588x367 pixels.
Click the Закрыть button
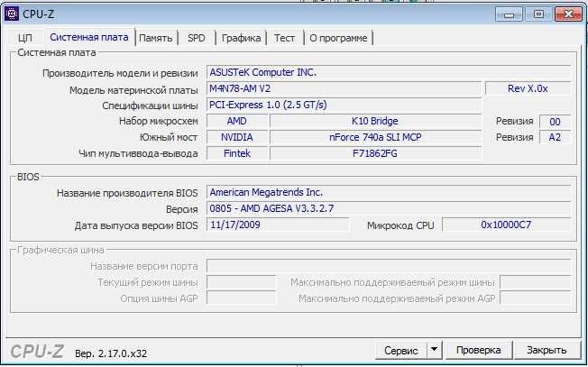(547, 351)
